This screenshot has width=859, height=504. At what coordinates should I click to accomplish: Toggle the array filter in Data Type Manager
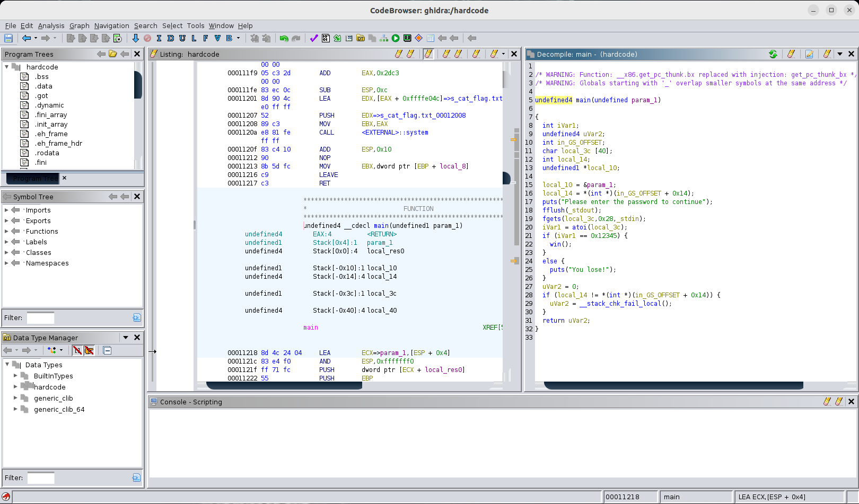tap(77, 350)
